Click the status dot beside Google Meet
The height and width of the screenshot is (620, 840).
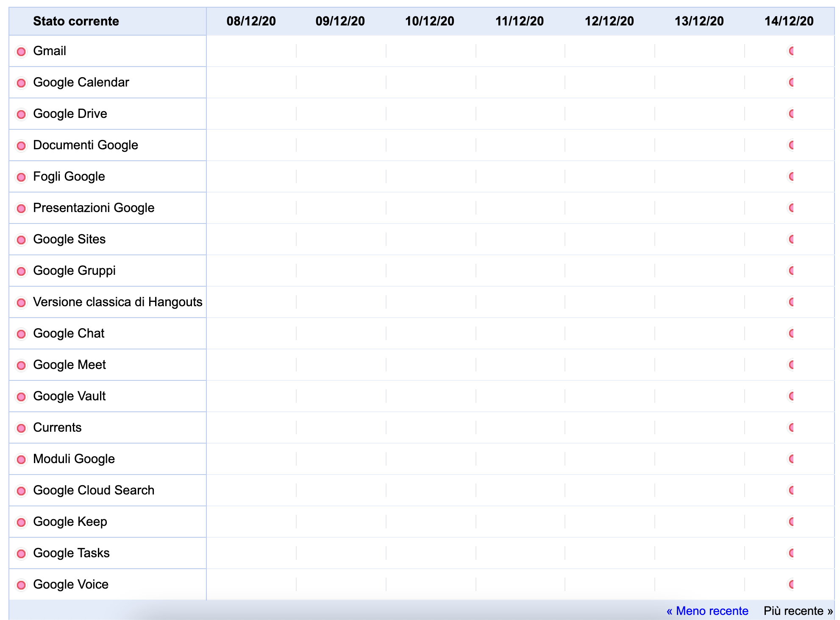pyautogui.click(x=21, y=366)
